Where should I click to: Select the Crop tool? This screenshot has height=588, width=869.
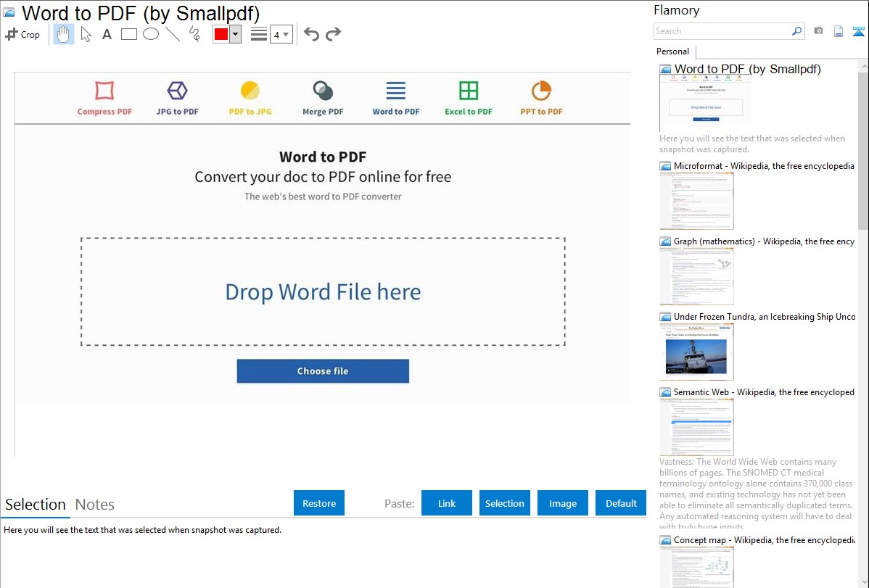(x=22, y=34)
